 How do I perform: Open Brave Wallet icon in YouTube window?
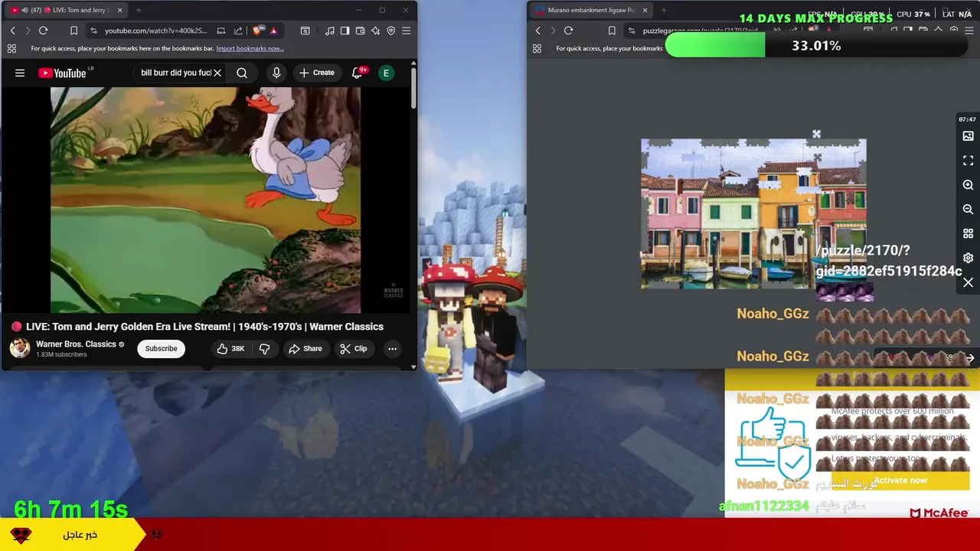(360, 31)
